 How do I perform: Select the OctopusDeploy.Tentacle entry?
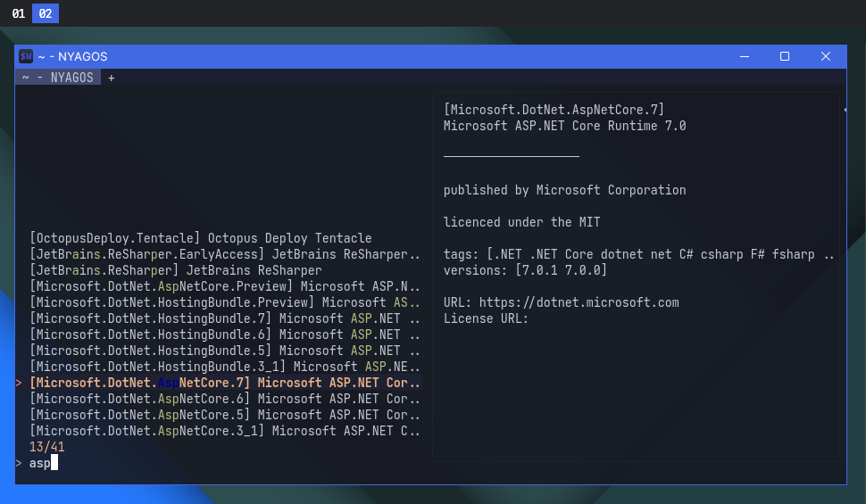200,238
